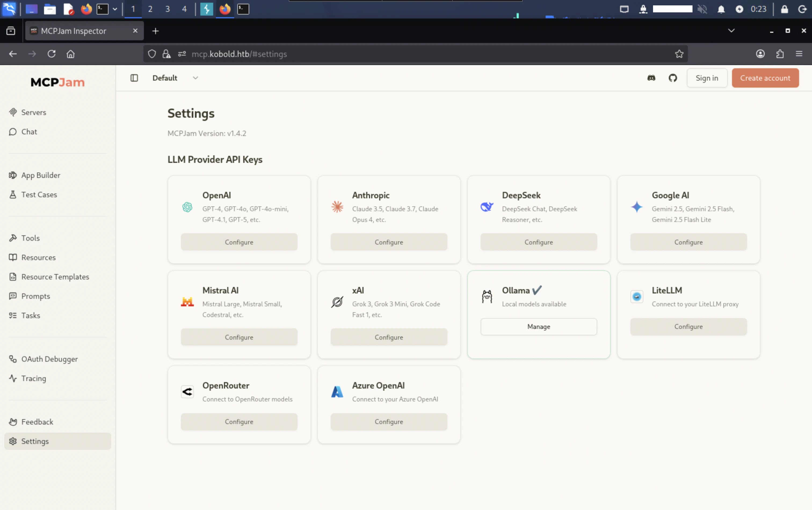Click the Create account button
This screenshot has height=510, width=812.
click(765, 78)
